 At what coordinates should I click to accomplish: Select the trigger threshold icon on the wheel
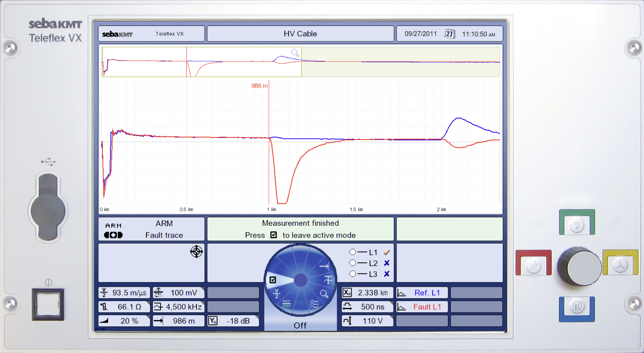328,279
